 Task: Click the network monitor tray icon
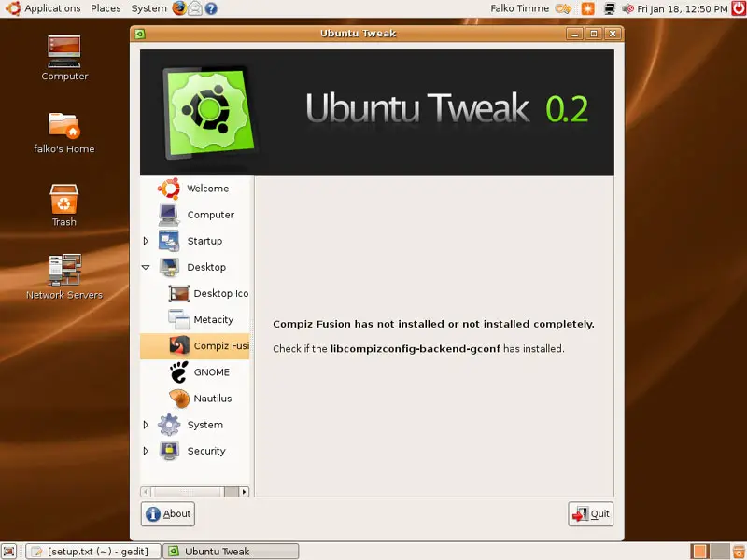pyautogui.click(x=610, y=8)
